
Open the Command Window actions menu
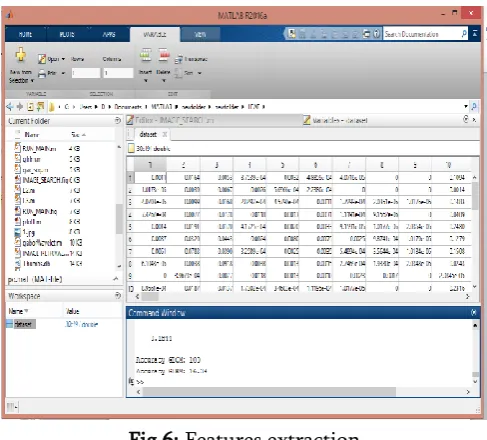click(x=474, y=312)
